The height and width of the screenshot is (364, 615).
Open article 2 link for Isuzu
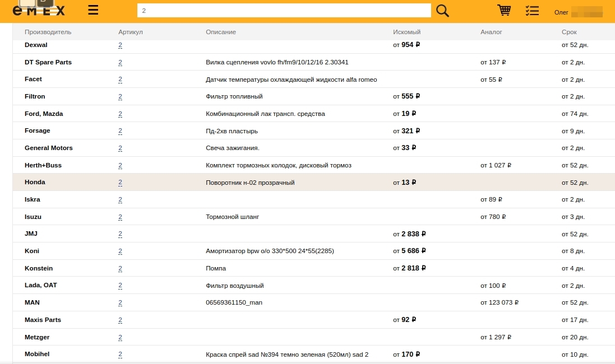coord(120,217)
